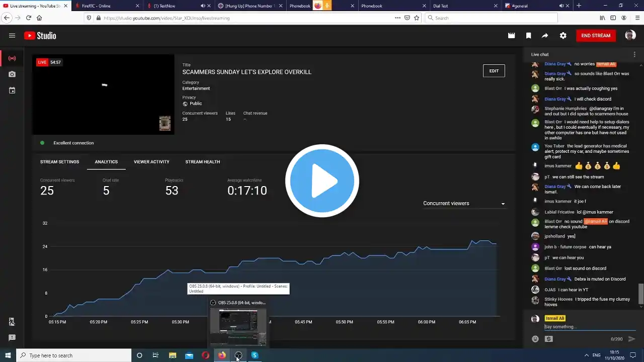This screenshot has width=644, height=362.
Task: Click the Ismail Ali name chip above chat input
Action: pyautogui.click(x=555, y=318)
